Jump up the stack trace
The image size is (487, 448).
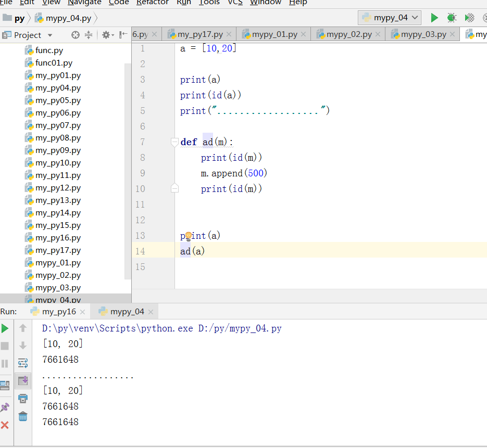click(23, 328)
